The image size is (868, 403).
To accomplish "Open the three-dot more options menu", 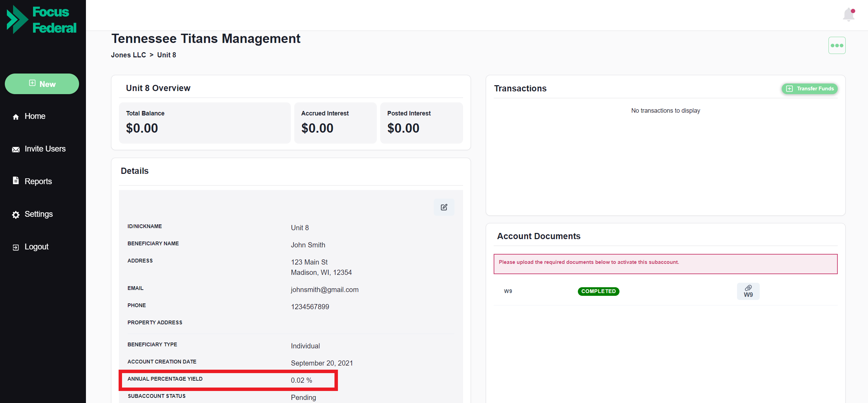I will tap(837, 45).
